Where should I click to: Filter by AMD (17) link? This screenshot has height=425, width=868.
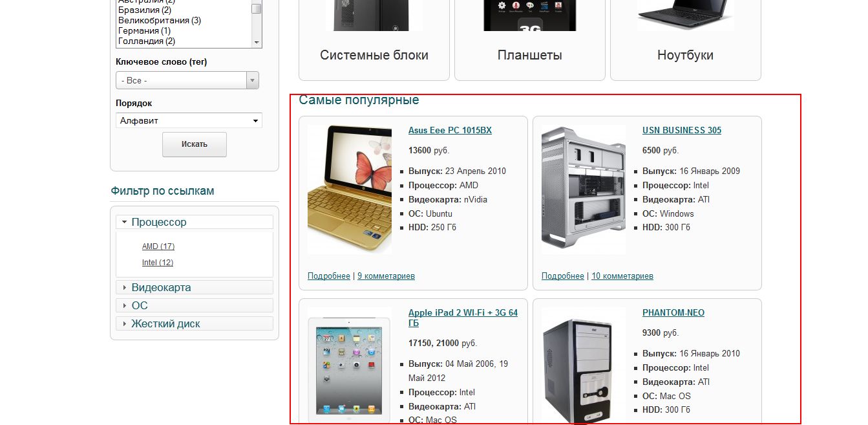point(158,246)
